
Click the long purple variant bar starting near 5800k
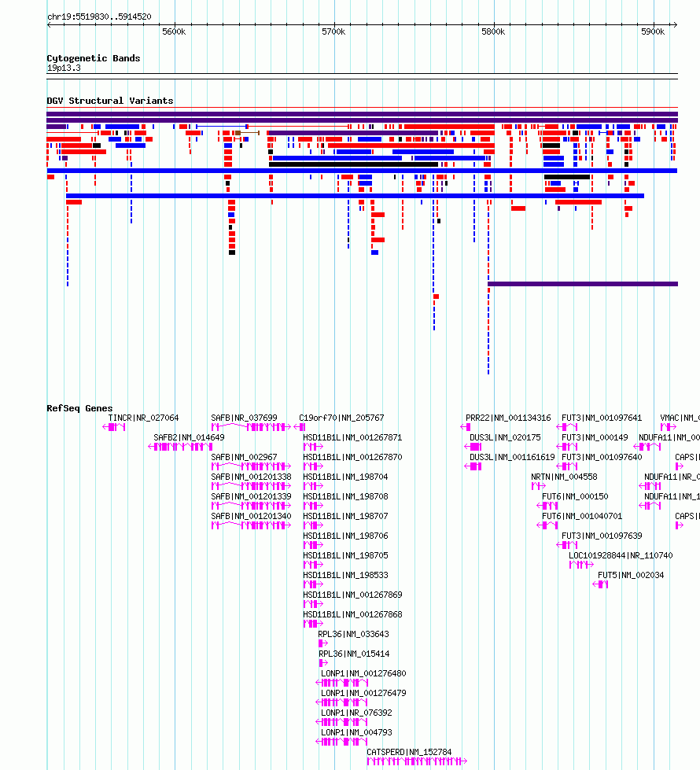pos(583,284)
